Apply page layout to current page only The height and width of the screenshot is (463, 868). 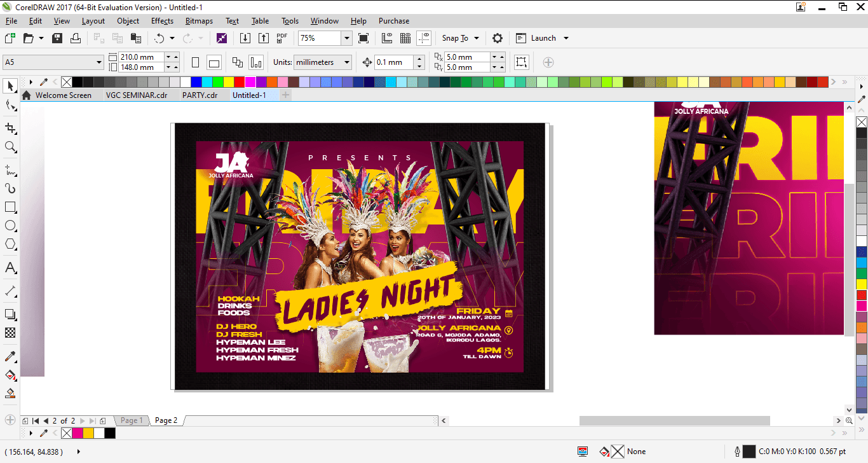(x=255, y=62)
